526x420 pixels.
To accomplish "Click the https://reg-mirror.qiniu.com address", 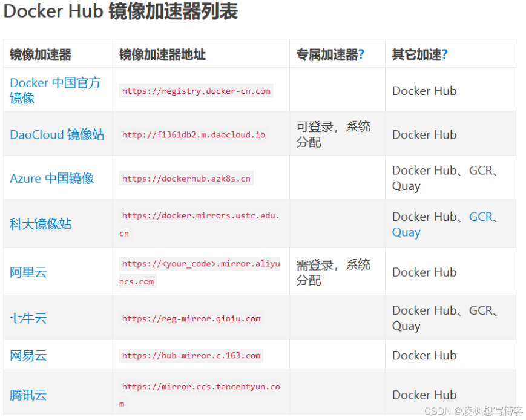I will point(191,318).
